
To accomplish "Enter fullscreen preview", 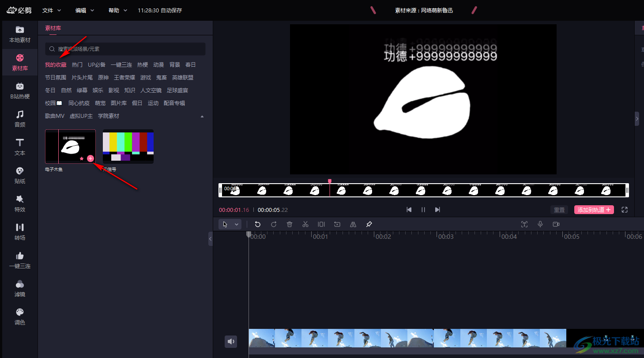I will 625,210.
